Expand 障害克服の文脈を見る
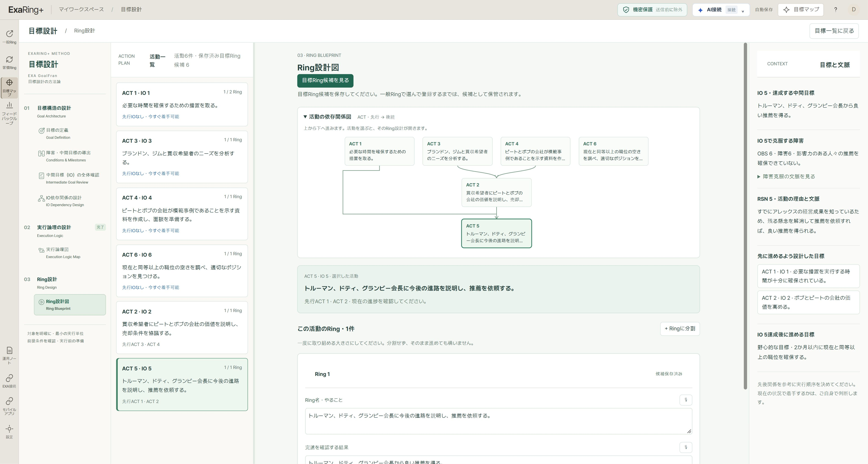Screen dimensions: 868x464 (x=786, y=176)
